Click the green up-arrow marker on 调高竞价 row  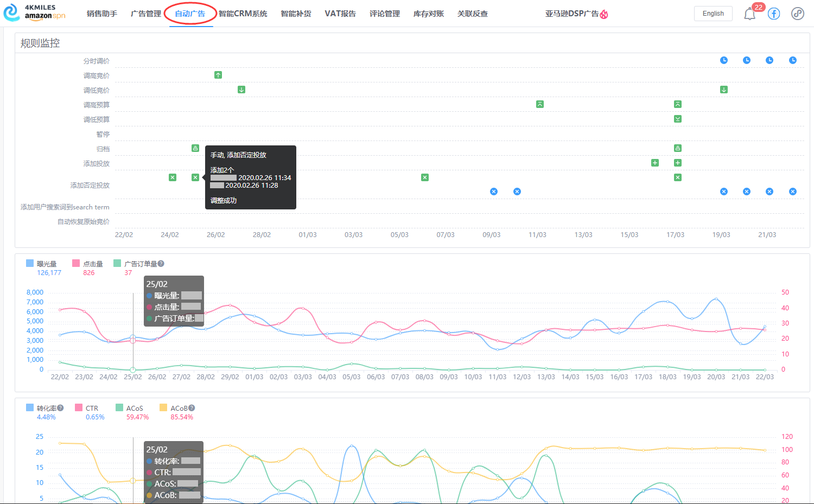coord(218,75)
